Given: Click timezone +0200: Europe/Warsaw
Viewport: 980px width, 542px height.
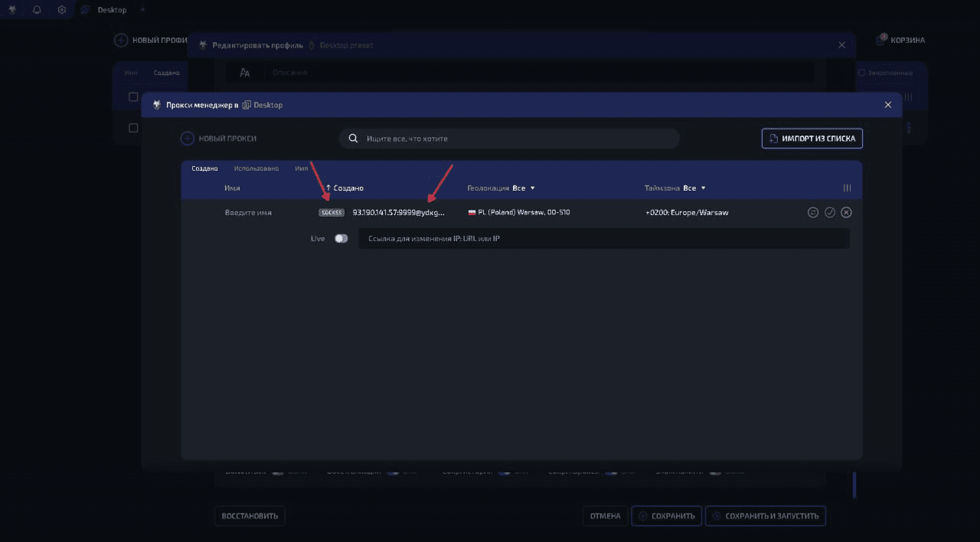Looking at the screenshot, I should [x=687, y=212].
